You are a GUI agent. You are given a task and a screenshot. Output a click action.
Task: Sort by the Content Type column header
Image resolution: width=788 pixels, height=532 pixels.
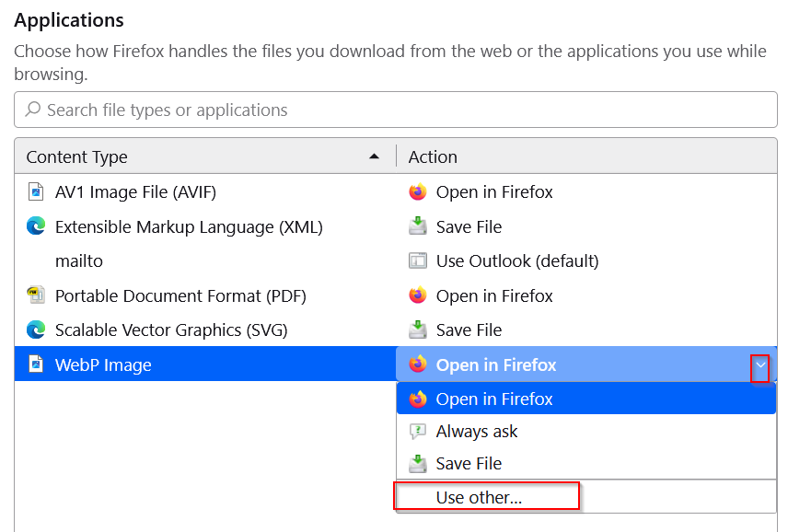point(205,156)
